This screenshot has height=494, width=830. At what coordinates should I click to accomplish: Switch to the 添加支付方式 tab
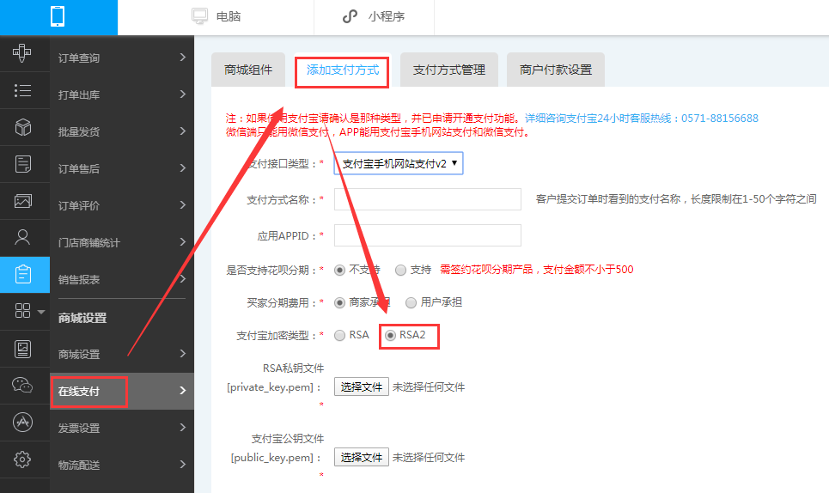(342, 70)
